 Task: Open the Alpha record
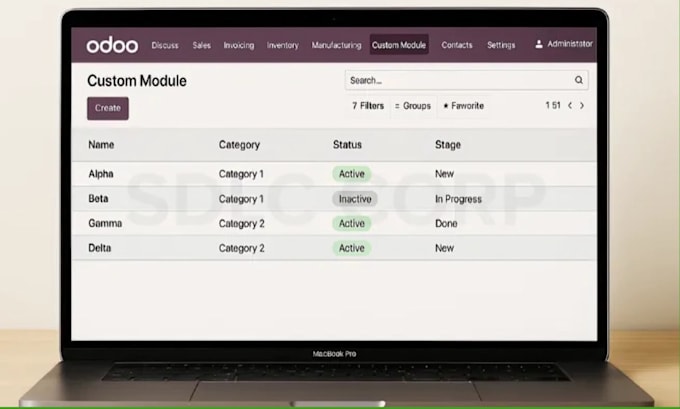click(x=101, y=174)
